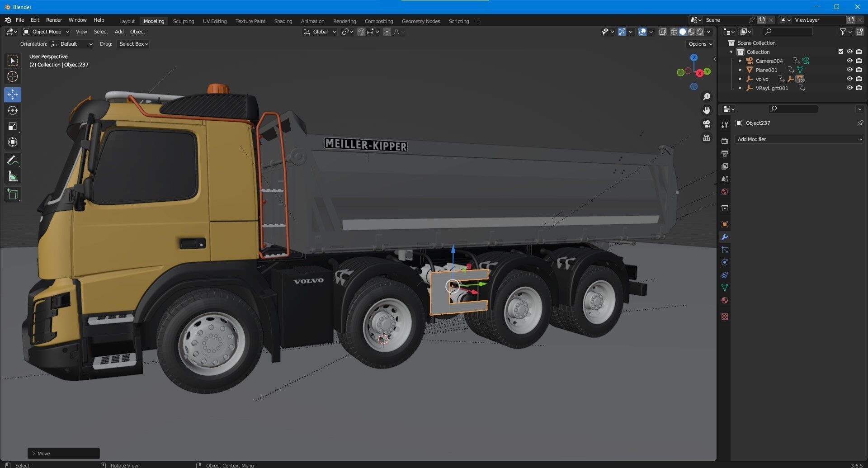The width and height of the screenshot is (868, 468).
Task: Select the Measure tool
Action: tap(13, 176)
